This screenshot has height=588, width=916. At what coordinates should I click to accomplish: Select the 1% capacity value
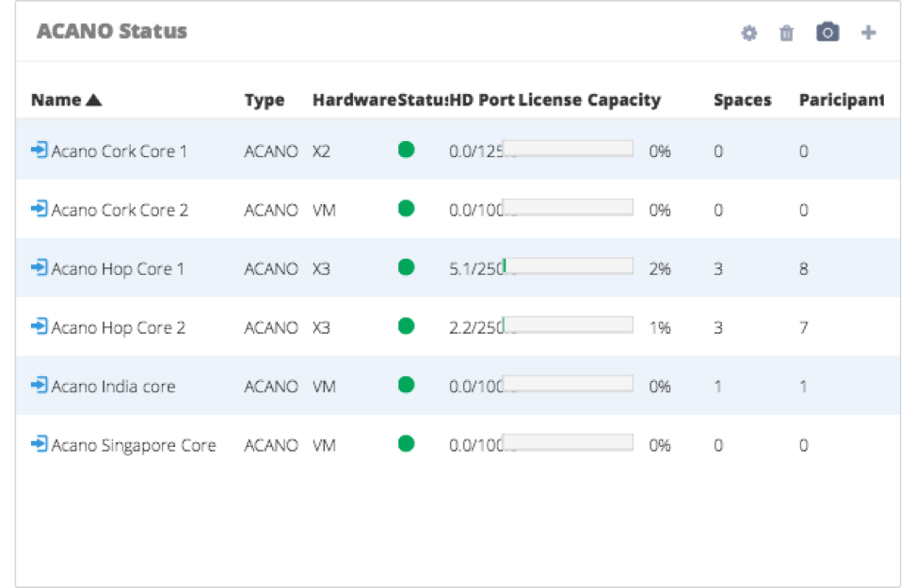coord(660,328)
